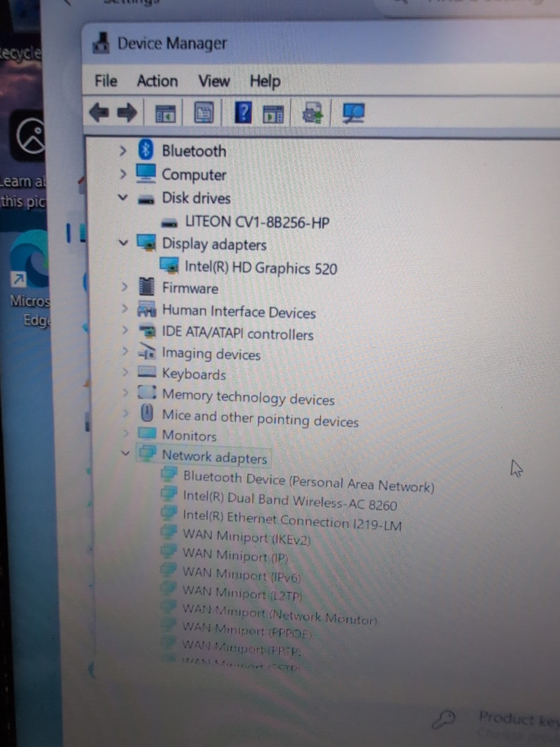The image size is (560, 747).
Task: Select Intel(R) HD Graphics 520
Action: [261, 268]
